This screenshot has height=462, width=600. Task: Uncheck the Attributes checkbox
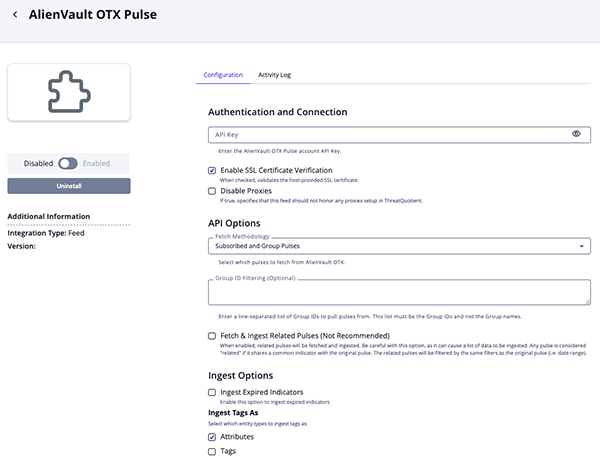tap(212, 437)
